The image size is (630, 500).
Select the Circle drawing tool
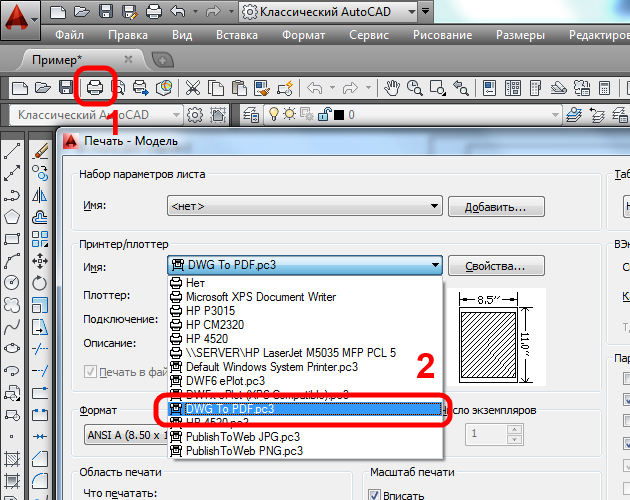click(12, 283)
